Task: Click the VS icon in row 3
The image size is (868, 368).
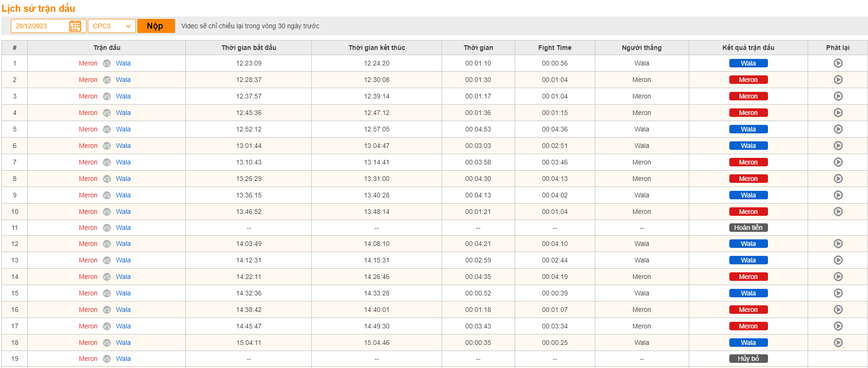Action: pyautogui.click(x=107, y=96)
